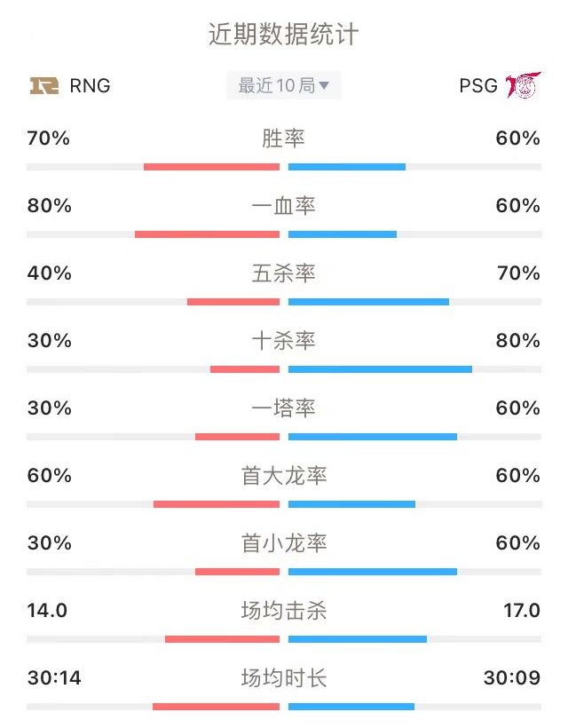Click the PSG team logo icon

click(x=523, y=85)
